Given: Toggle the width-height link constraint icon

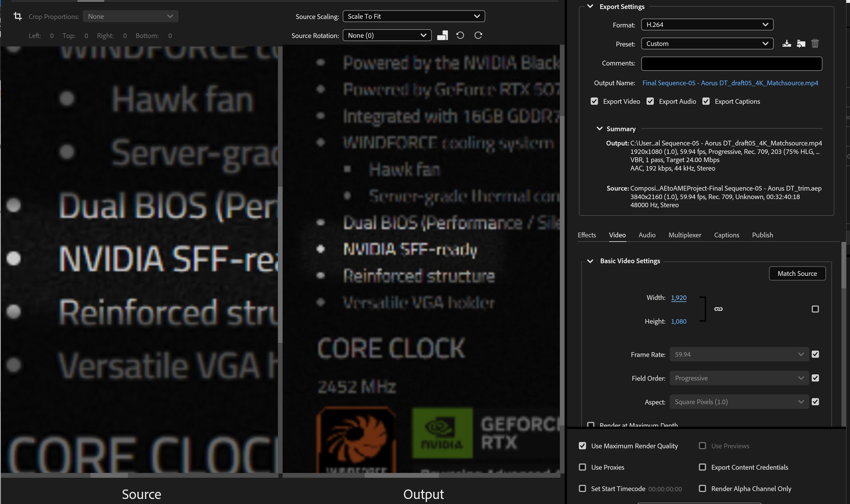Looking at the screenshot, I should [x=718, y=309].
